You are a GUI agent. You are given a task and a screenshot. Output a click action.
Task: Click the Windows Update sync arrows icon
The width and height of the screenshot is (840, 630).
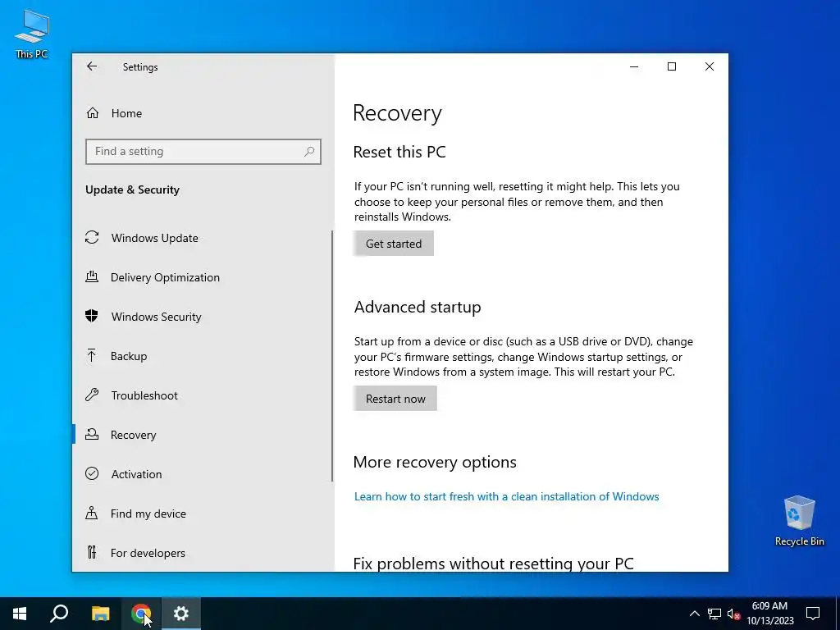tap(92, 237)
